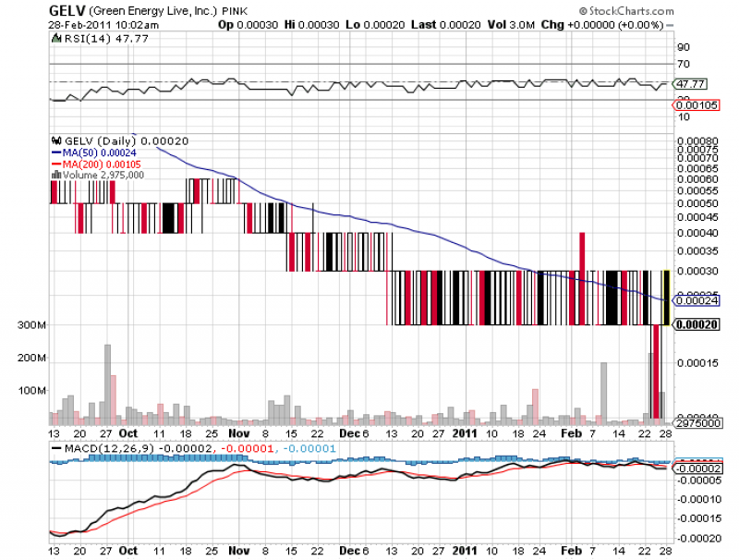This screenshot has width=739, height=560.
Task: Click the -0.00010 MACD axis label
Action: point(698,500)
